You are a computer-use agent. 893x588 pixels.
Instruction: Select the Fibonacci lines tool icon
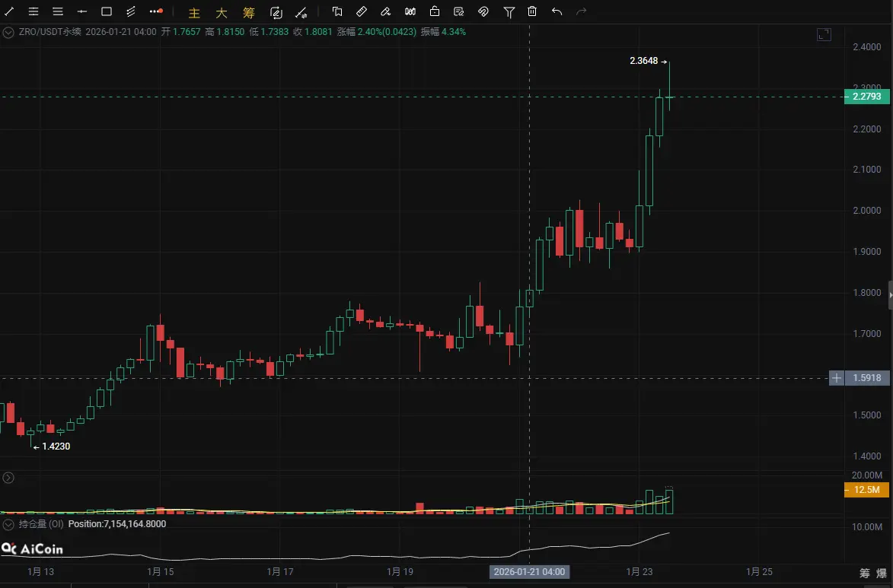(33, 11)
